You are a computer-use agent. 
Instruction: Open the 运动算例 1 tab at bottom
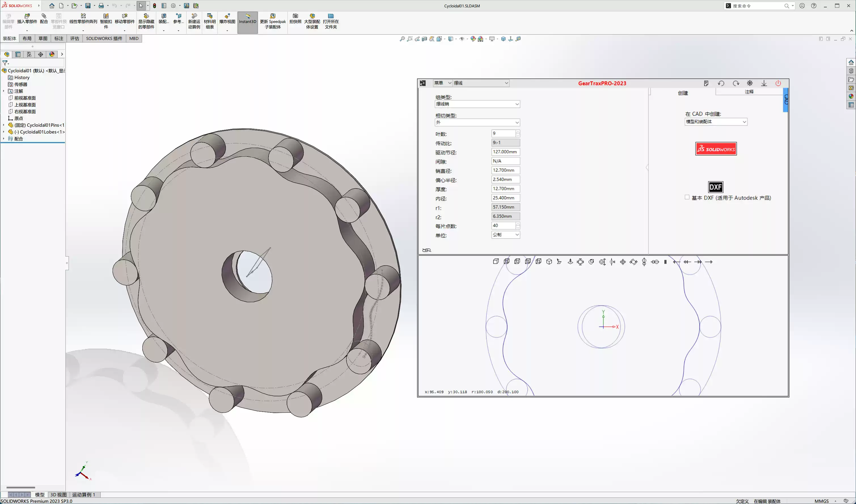[x=84, y=495]
